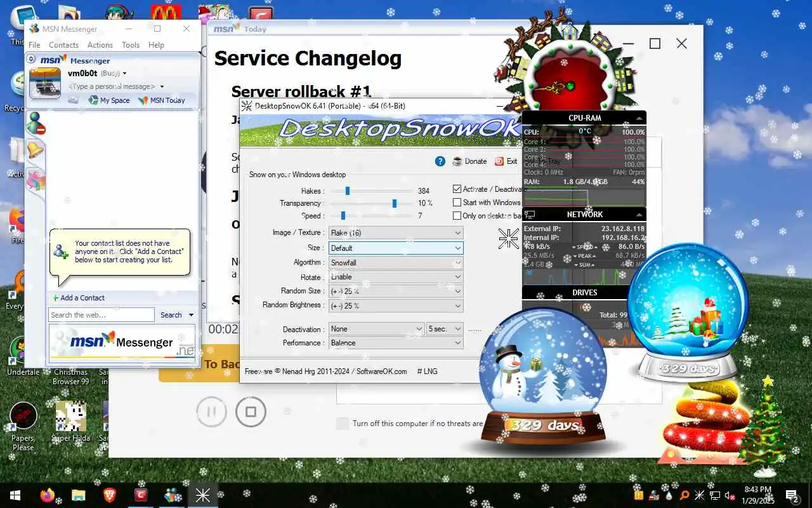Click the orange magnifier icon in system tray
Viewport: 812px width, 508px height.
click(684, 495)
